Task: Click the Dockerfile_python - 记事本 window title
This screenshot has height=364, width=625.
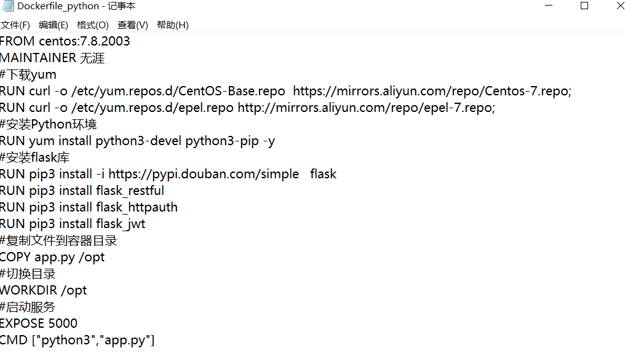Action: pyautogui.click(x=77, y=6)
